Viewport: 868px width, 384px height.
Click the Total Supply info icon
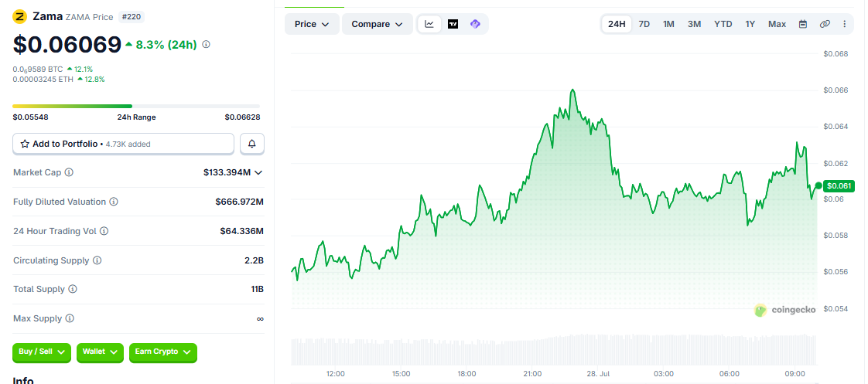(73, 289)
